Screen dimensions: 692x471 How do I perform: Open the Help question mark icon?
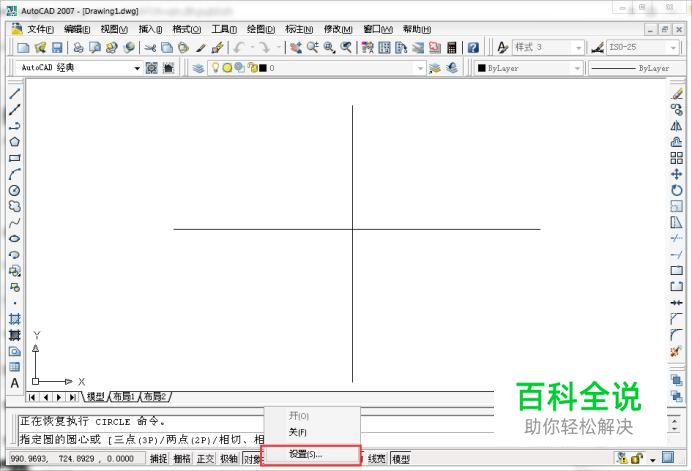coord(473,47)
